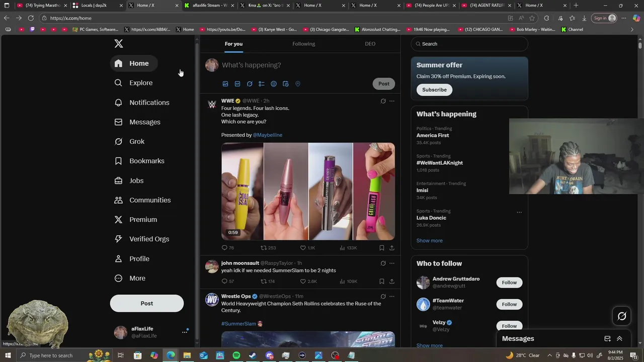Visit Communities
644x362 pixels.
(x=142, y=200)
